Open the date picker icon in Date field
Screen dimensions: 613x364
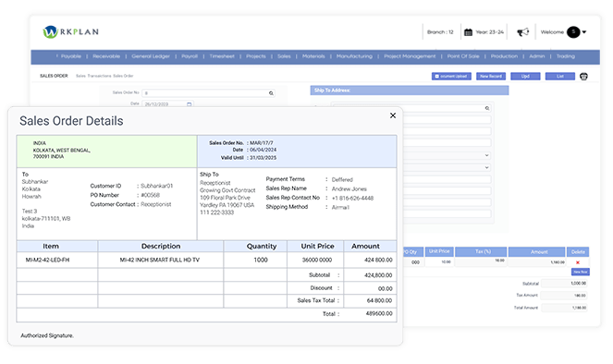click(x=190, y=104)
